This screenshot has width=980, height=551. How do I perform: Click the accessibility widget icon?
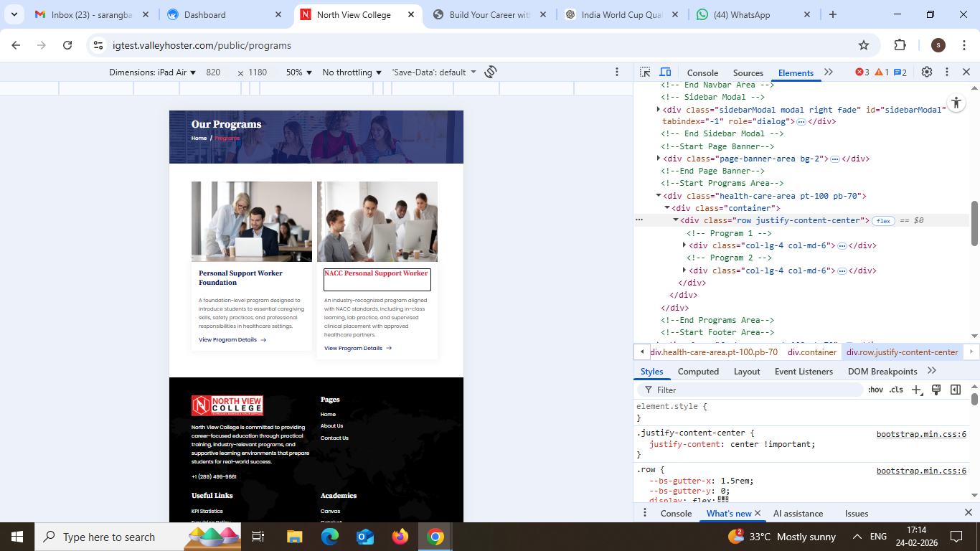click(x=956, y=103)
